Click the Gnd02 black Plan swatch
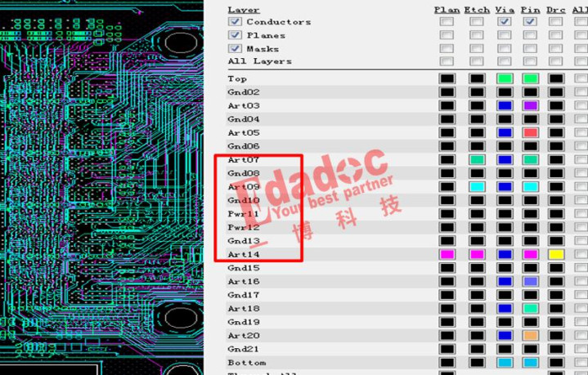 point(447,92)
